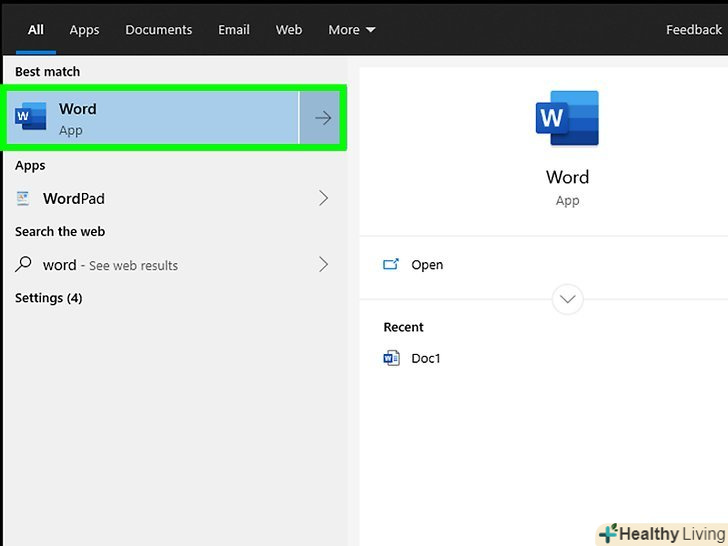Expand web results chevron for word
728x546 pixels.
coord(323,265)
